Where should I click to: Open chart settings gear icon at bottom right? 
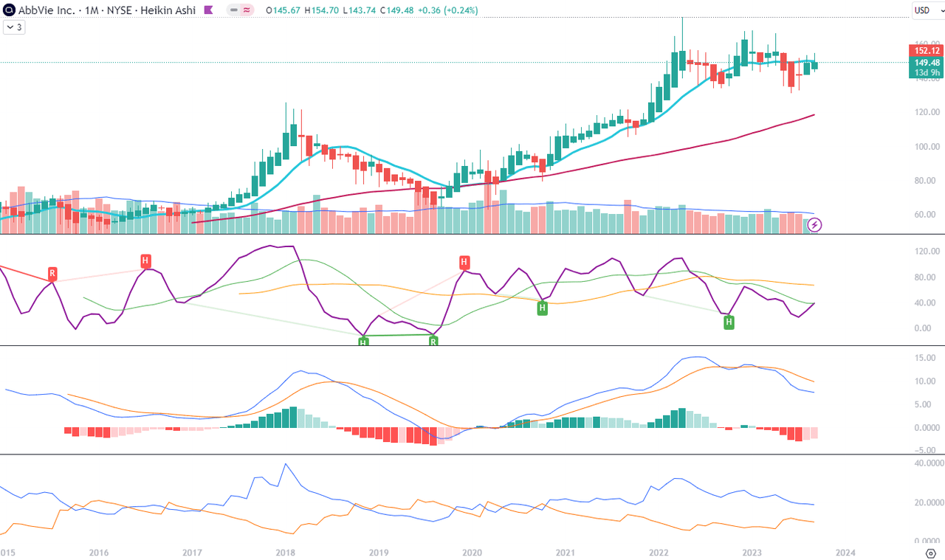tap(931, 553)
